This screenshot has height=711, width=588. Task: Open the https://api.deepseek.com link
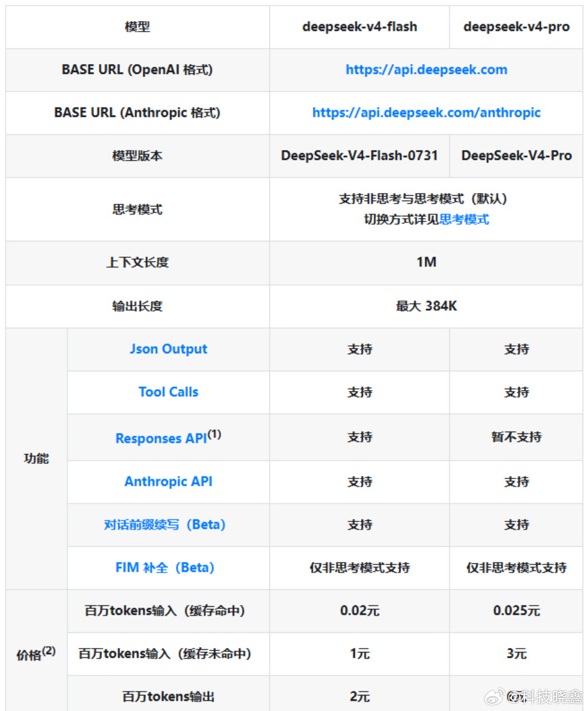coord(426,70)
